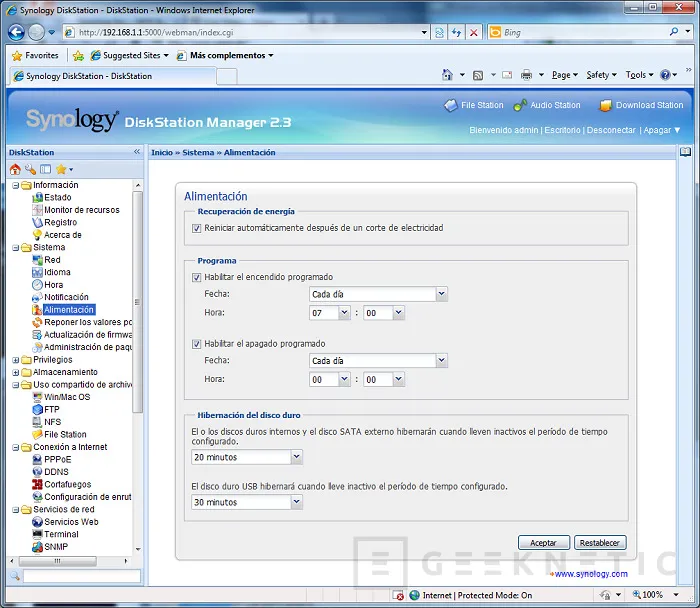Open Audio Station from the top bar

pos(547,105)
